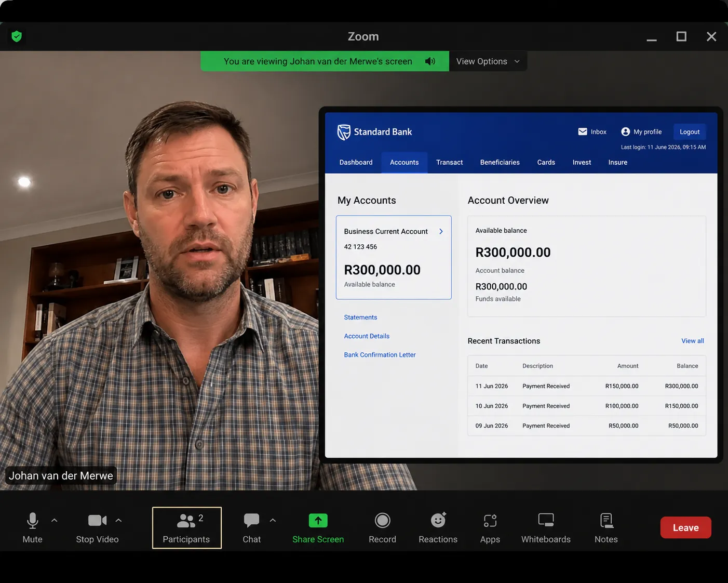Open the Account Details link
The image size is (728, 583).
(x=367, y=336)
